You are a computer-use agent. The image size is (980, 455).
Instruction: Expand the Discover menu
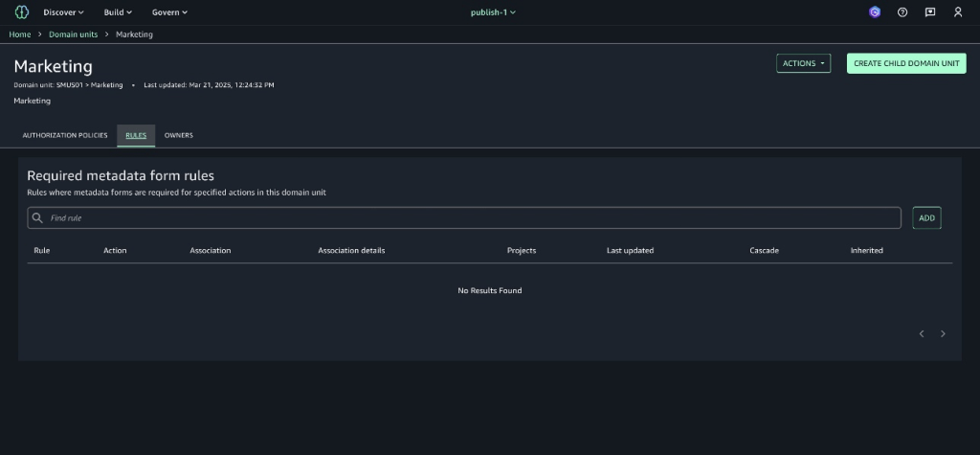click(x=63, y=12)
